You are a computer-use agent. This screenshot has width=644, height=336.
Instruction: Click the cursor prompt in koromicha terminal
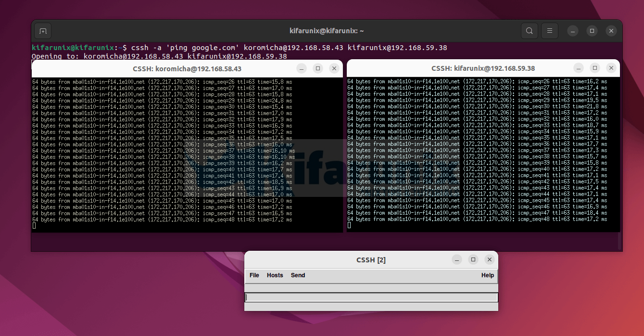34,226
